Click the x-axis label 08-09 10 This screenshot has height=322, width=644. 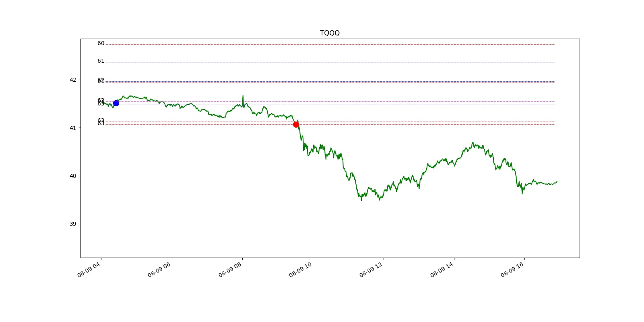301,269
